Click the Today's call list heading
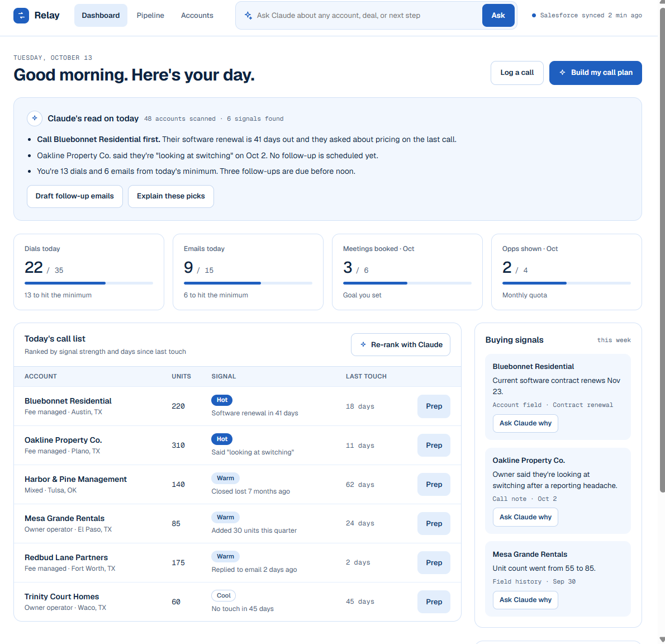This screenshot has height=644, width=665. 55,339
